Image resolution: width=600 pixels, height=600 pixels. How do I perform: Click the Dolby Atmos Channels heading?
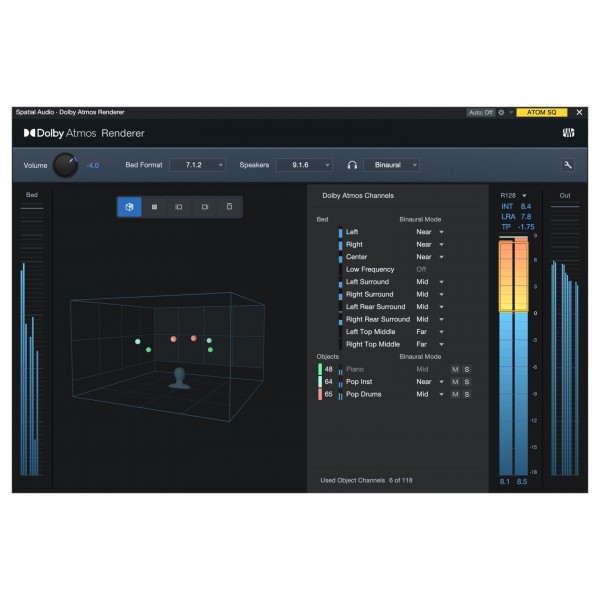[358, 196]
